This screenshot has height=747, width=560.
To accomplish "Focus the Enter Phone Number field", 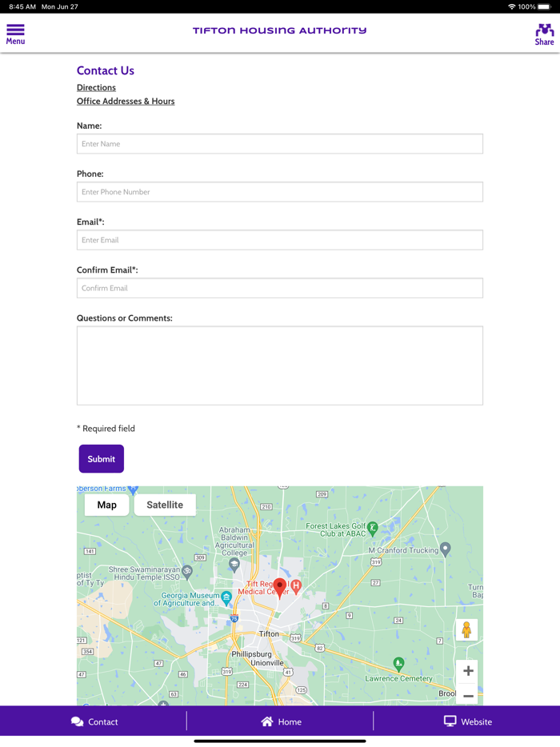I will [280, 192].
